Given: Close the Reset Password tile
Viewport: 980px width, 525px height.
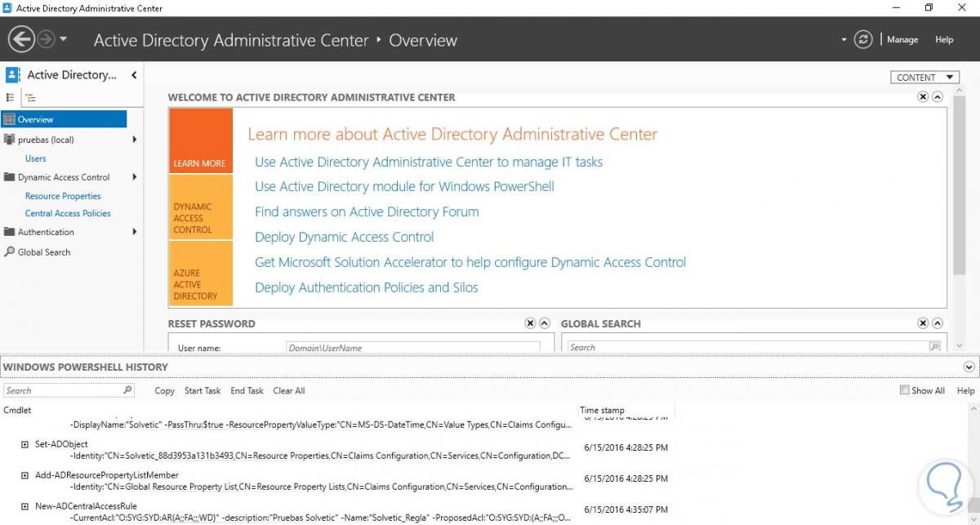Looking at the screenshot, I should click(x=530, y=323).
